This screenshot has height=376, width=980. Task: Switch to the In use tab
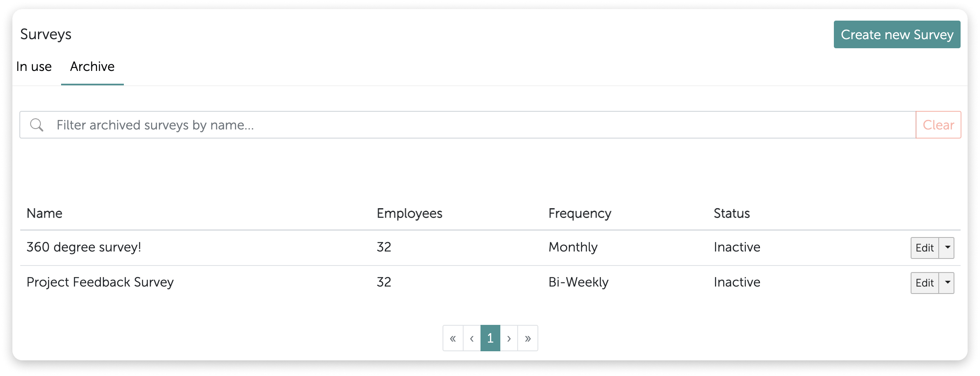[x=34, y=67]
